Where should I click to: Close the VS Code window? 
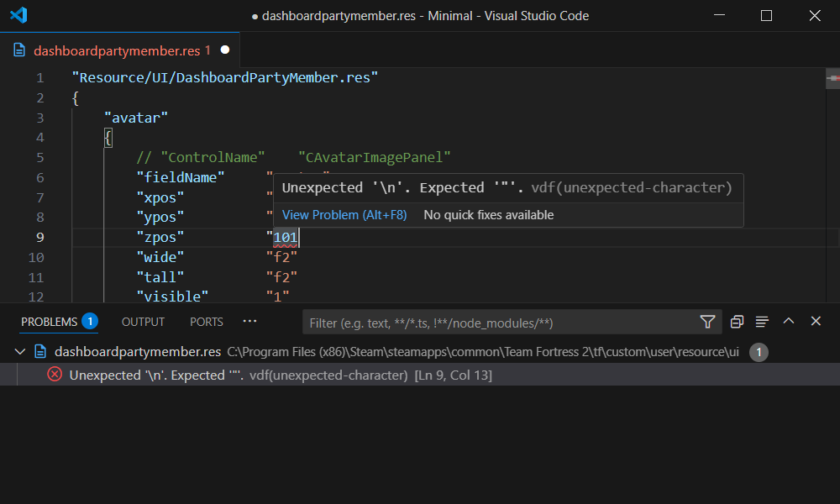(x=815, y=15)
